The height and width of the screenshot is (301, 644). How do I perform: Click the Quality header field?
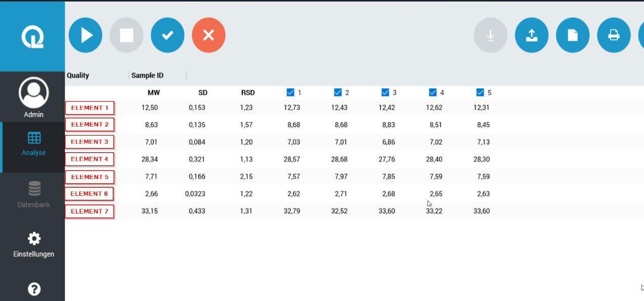click(78, 75)
